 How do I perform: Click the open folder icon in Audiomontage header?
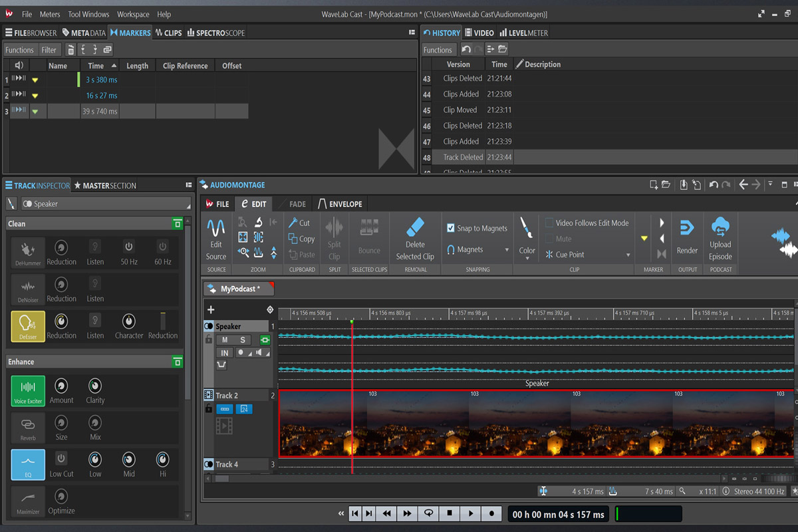point(666,185)
